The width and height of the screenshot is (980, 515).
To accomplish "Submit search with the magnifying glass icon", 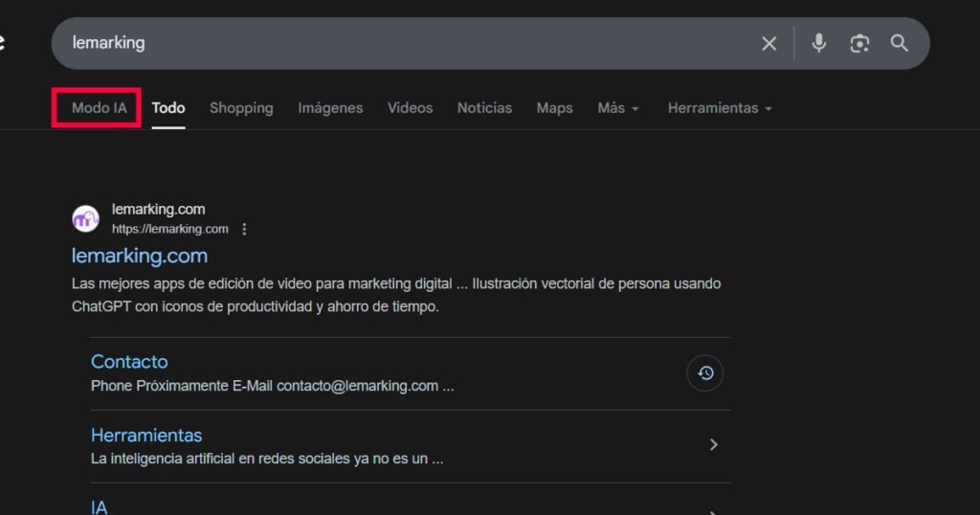I will point(900,43).
